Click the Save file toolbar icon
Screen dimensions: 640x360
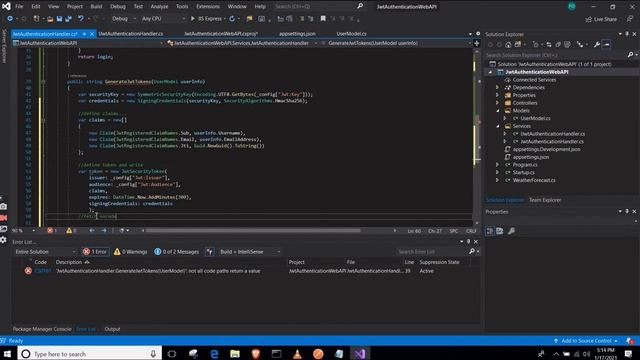[60, 19]
